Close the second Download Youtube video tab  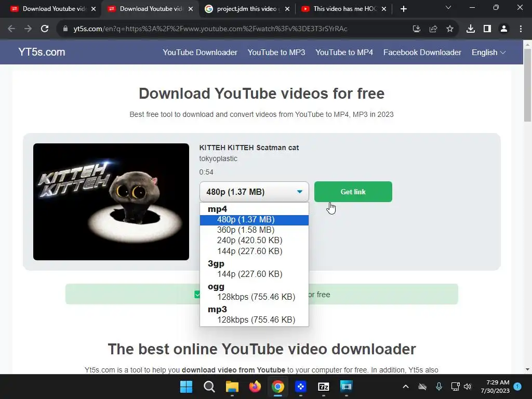tap(190, 9)
